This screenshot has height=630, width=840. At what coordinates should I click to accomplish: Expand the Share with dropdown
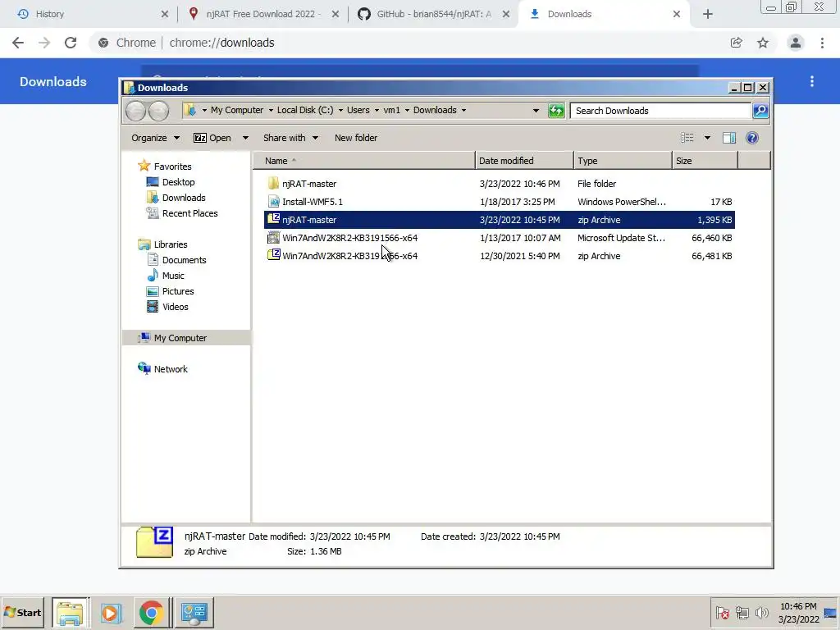[291, 138]
